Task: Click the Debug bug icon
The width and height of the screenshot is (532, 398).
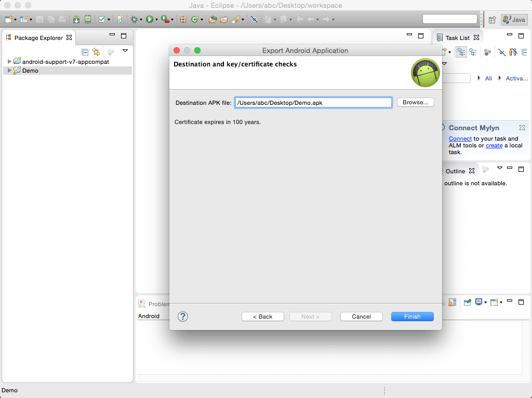Action: pos(135,19)
